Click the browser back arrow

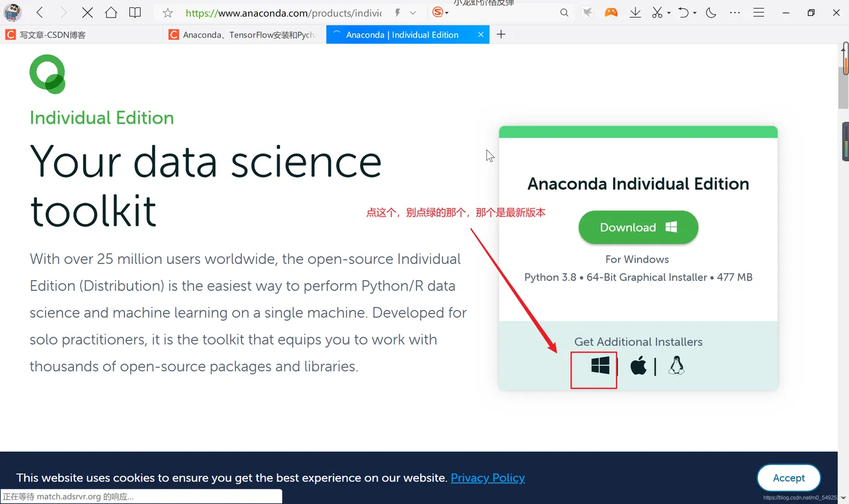[39, 13]
